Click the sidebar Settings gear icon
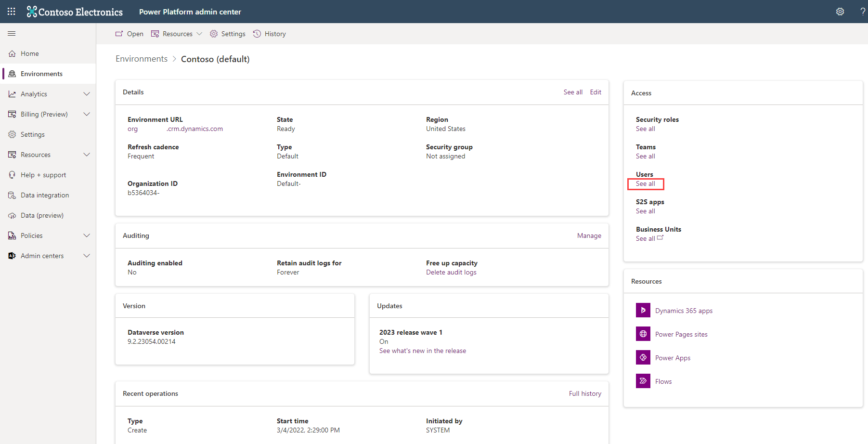The image size is (868, 444). click(x=12, y=134)
